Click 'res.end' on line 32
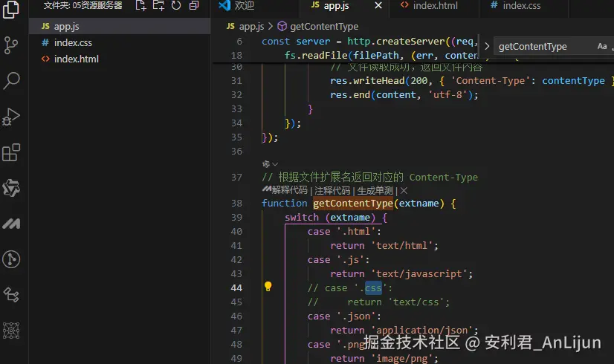 tap(350, 95)
